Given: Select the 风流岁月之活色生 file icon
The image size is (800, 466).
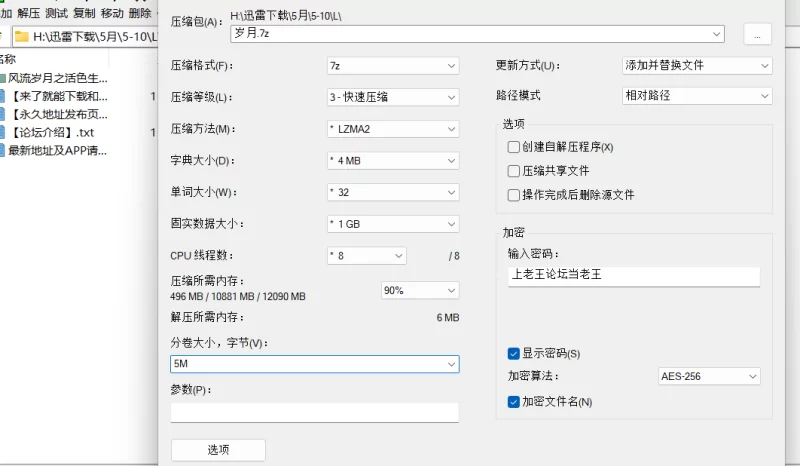Looking at the screenshot, I should 4,78.
